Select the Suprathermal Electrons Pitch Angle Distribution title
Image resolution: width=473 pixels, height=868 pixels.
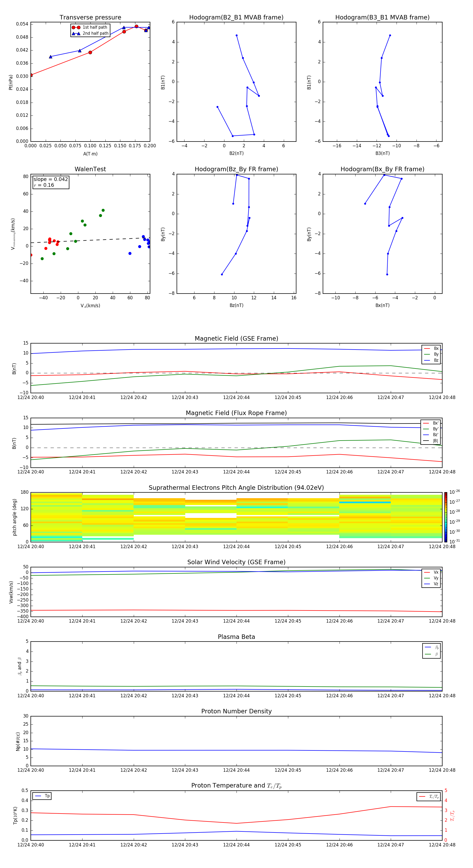point(236,488)
